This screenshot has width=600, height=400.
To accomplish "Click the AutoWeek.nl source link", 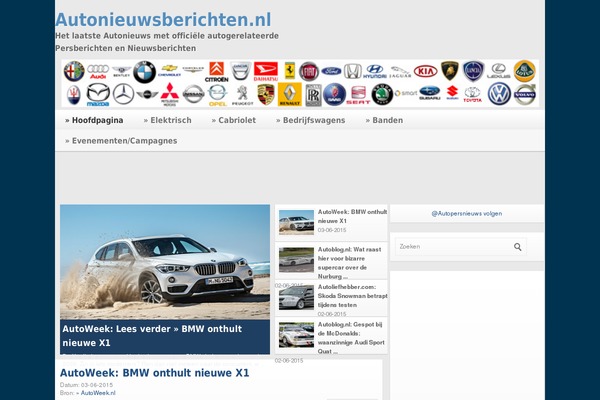I will pos(96,393).
